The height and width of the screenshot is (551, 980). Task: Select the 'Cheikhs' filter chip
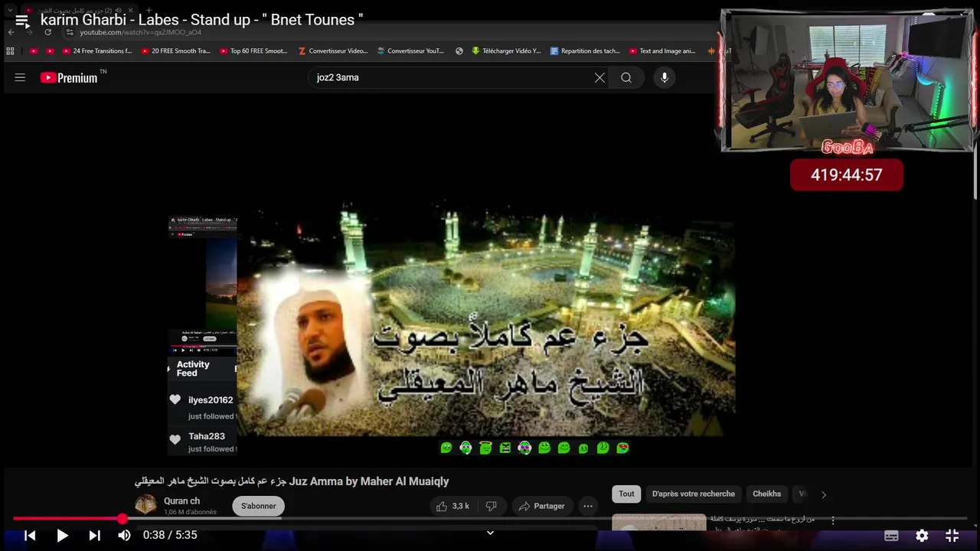click(x=766, y=494)
